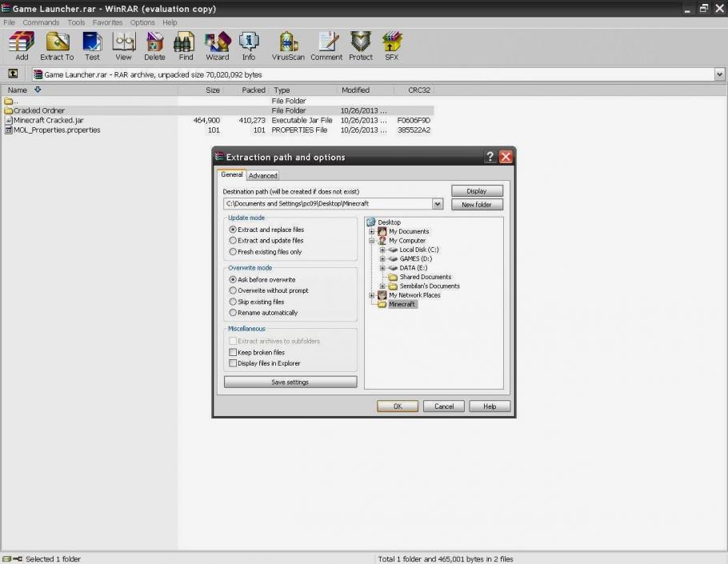Select Local Disk (C:) in the tree

tap(418, 250)
